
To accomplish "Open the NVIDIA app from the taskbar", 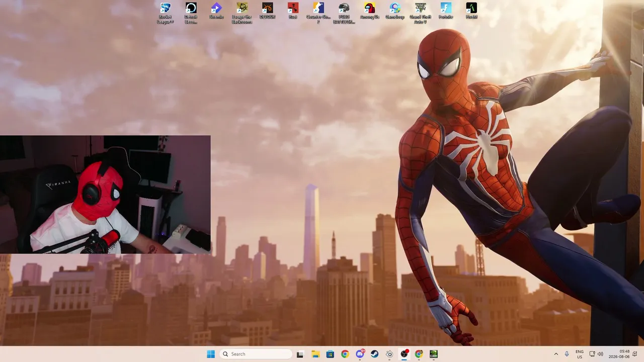I will [x=434, y=354].
